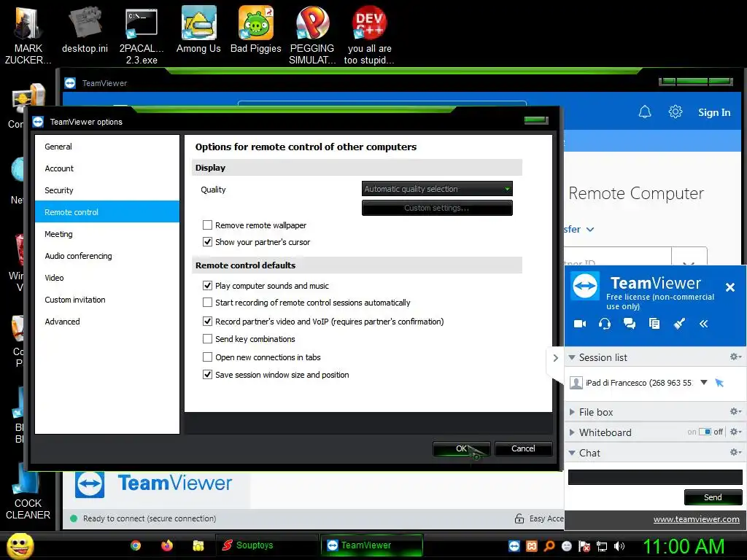Confirm options with the OK button
Screen dimensions: 747x560
[x=461, y=448]
